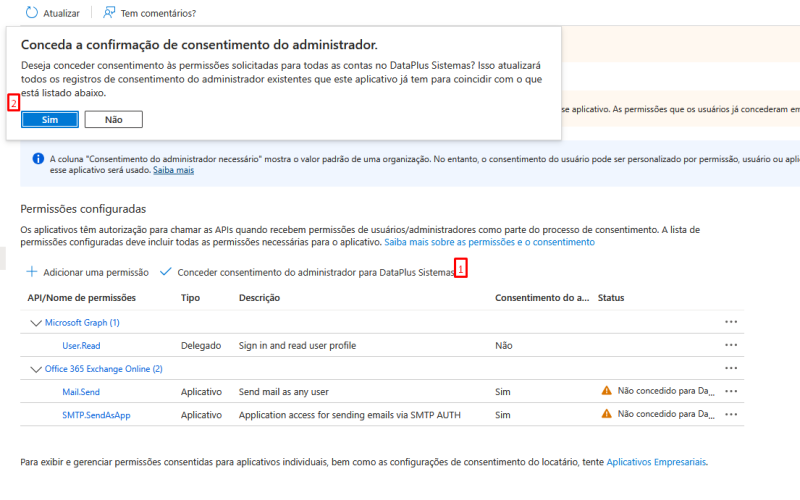Click warning icon in Mail.Send status
The width and height of the screenshot is (800, 500).
coord(607,391)
